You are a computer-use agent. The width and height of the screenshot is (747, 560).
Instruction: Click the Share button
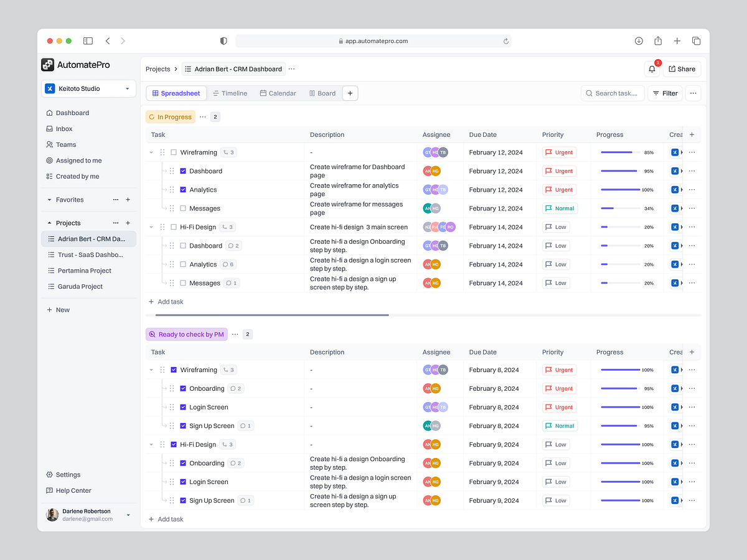682,68
